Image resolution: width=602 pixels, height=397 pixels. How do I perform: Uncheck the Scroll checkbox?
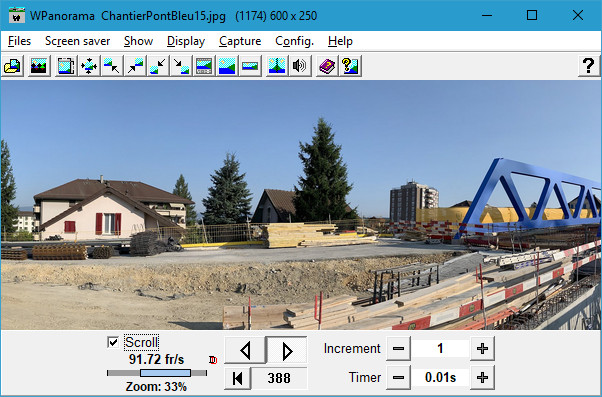tap(113, 342)
